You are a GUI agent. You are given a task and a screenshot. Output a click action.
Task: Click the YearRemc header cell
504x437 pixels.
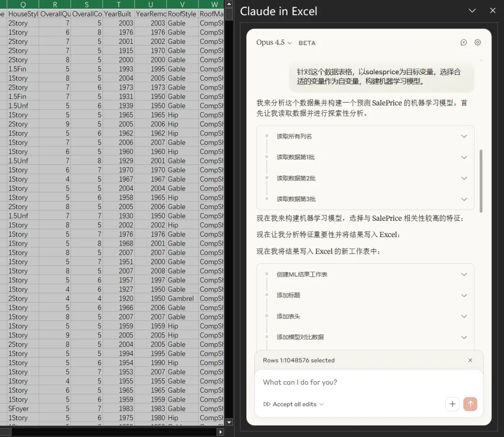tap(150, 14)
